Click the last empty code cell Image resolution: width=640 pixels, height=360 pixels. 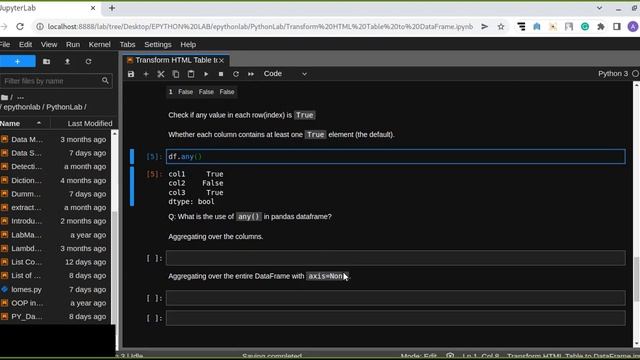click(x=396, y=318)
